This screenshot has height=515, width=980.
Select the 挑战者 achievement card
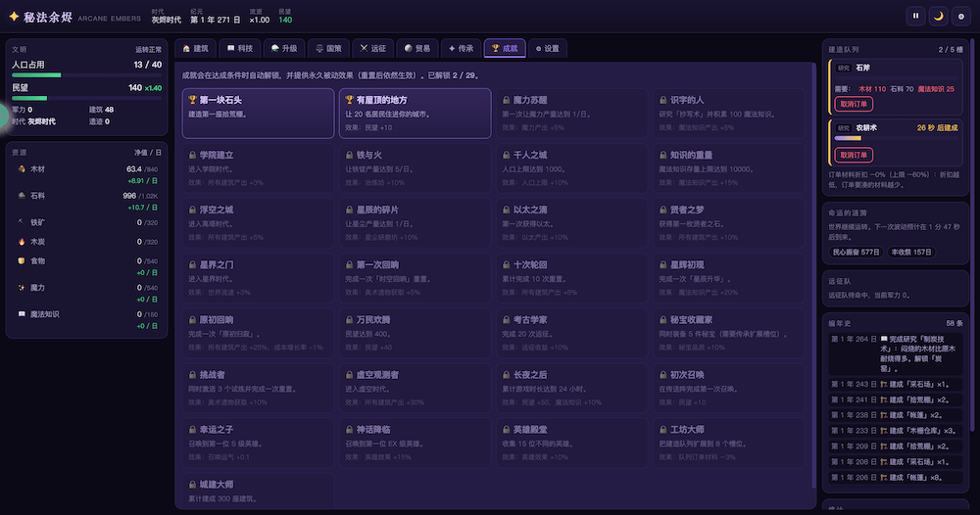(x=258, y=388)
